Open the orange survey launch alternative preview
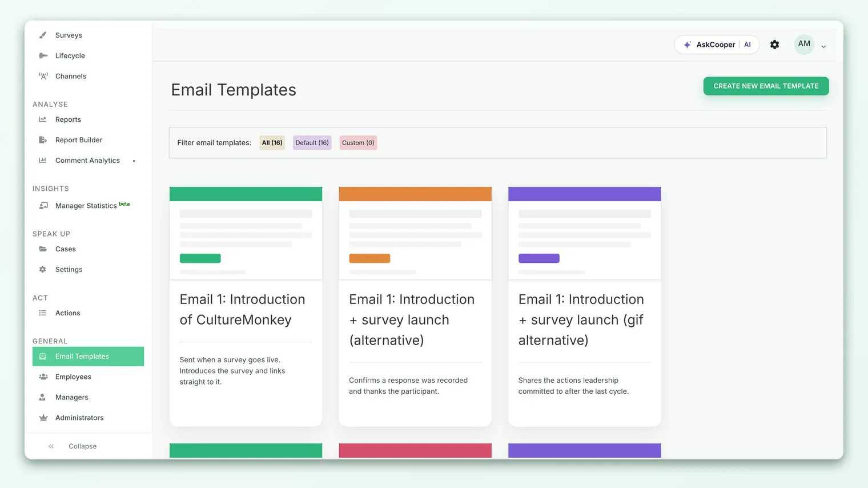 pyautogui.click(x=415, y=233)
